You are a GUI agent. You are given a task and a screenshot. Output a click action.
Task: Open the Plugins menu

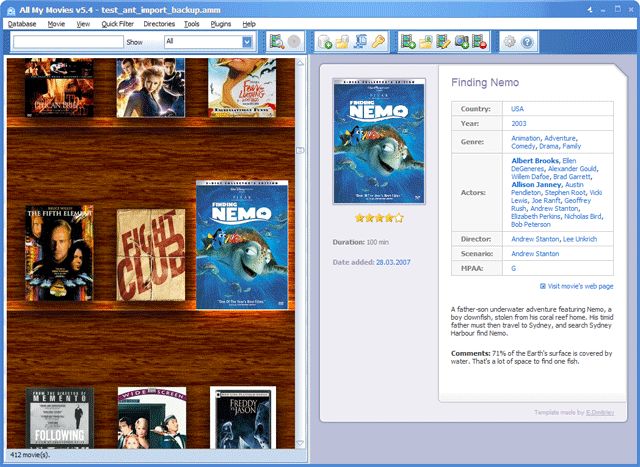(221, 23)
